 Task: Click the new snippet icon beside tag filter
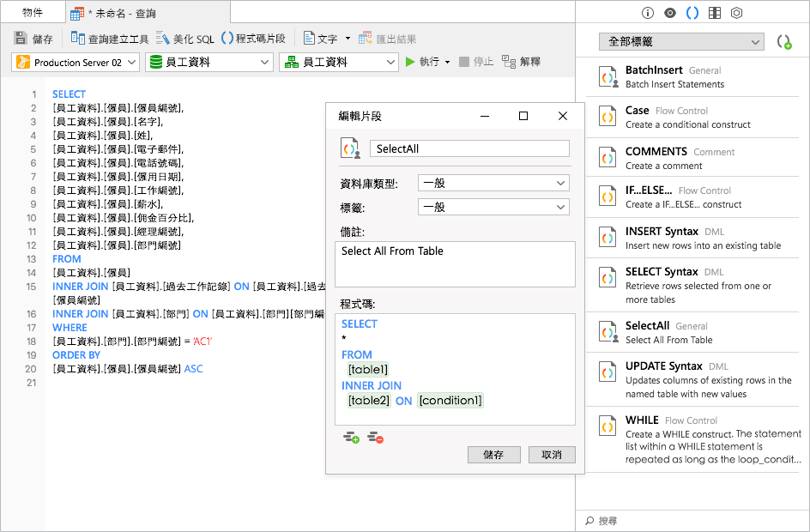tap(784, 42)
